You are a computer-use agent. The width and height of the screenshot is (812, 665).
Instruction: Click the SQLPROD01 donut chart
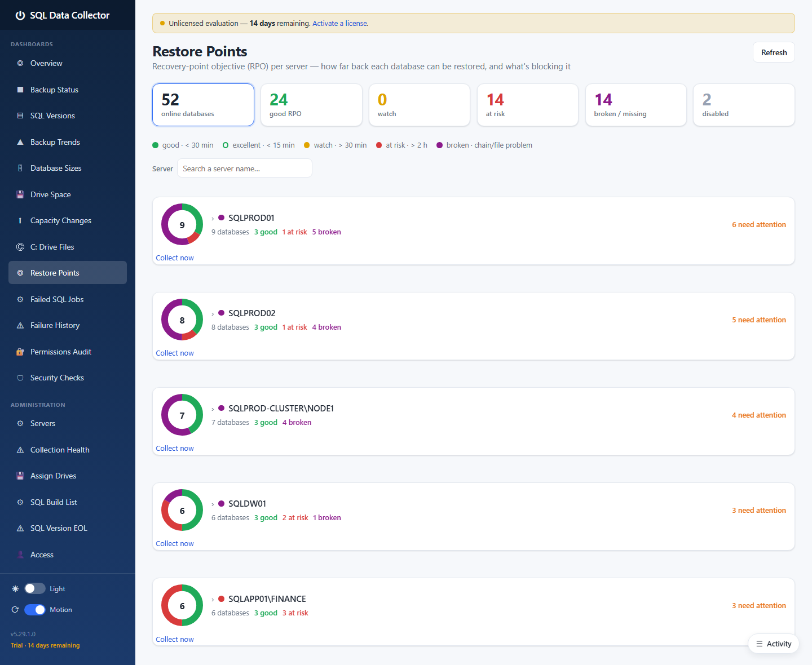[x=182, y=224]
